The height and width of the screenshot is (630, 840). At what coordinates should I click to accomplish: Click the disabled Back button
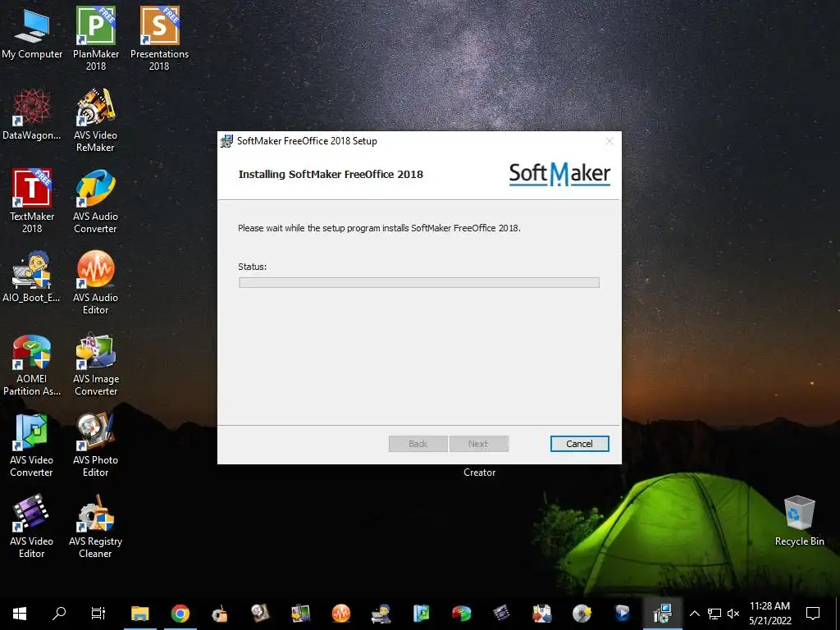click(418, 444)
